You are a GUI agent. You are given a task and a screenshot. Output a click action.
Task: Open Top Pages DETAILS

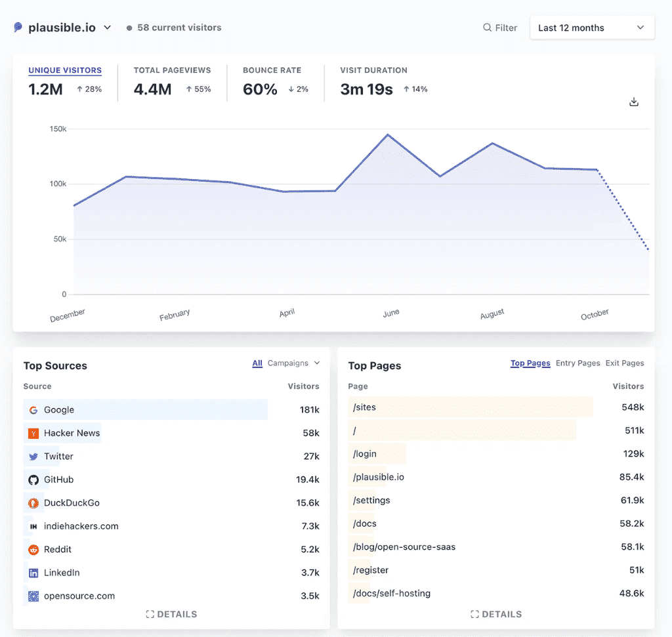coord(496,614)
